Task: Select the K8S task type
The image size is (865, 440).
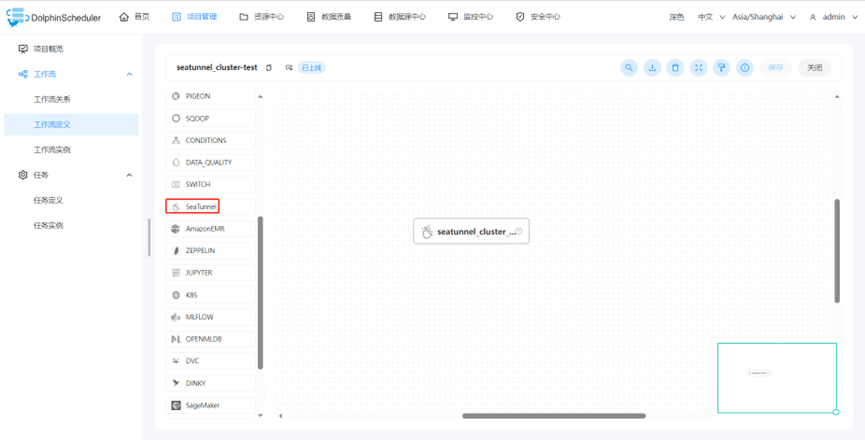Action: click(x=211, y=295)
